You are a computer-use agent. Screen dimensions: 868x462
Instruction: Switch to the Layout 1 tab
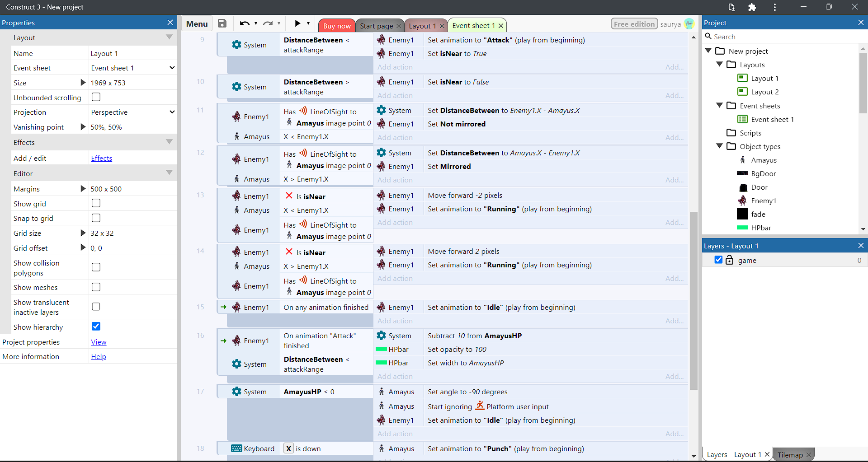(422, 26)
